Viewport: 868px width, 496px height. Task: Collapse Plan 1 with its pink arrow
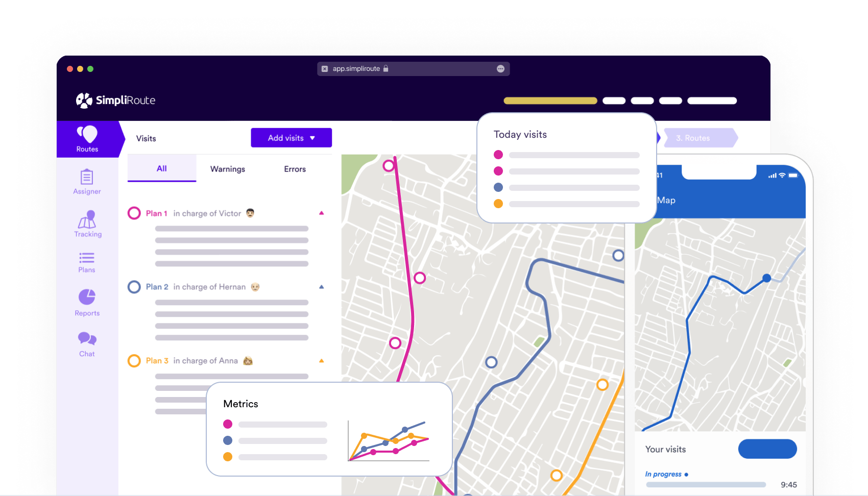[322, 213]
